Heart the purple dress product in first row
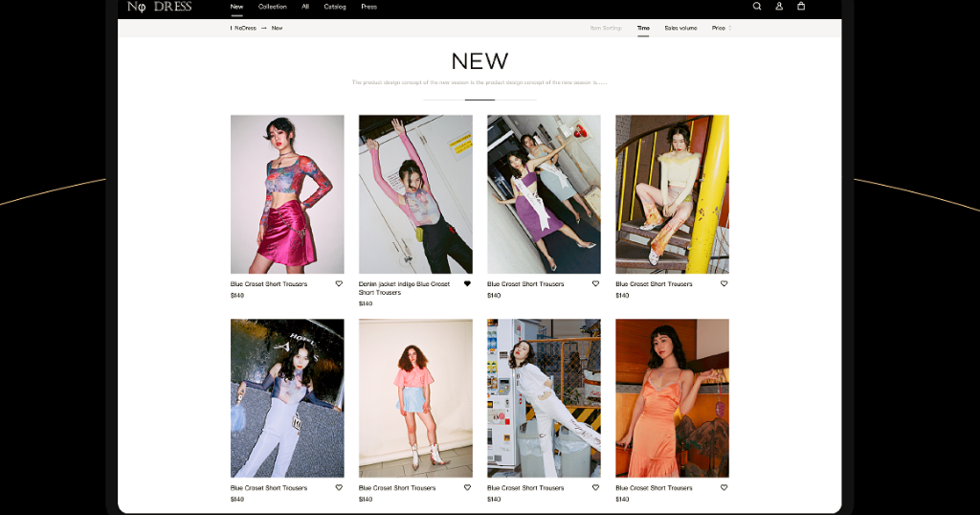 point(595,284)
